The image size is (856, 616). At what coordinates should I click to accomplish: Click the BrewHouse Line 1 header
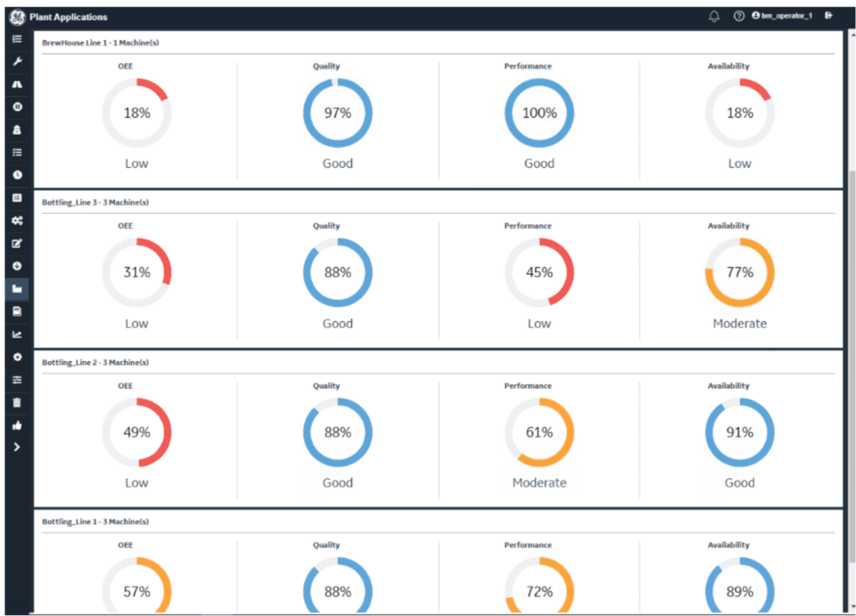tap(100, 43)
